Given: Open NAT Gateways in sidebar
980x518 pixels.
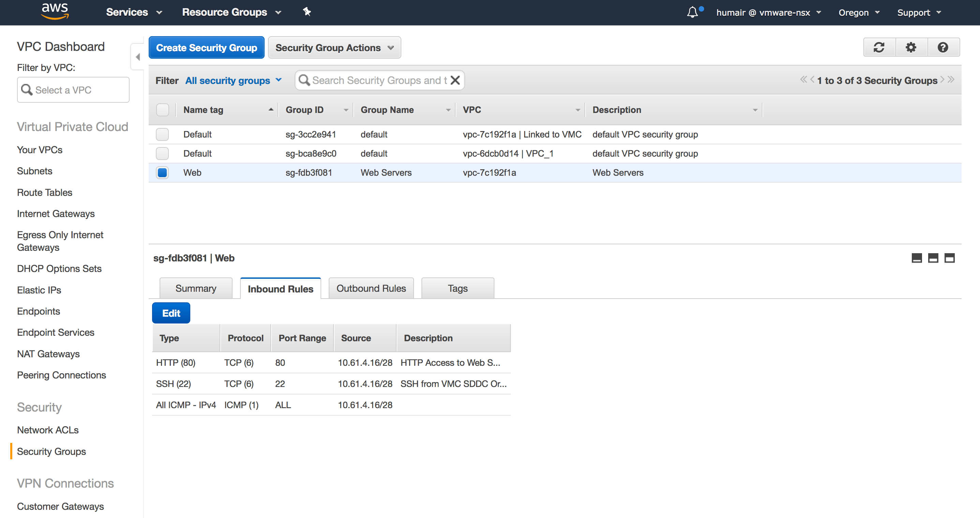Looking at the screenshot, I should point(48,354).
